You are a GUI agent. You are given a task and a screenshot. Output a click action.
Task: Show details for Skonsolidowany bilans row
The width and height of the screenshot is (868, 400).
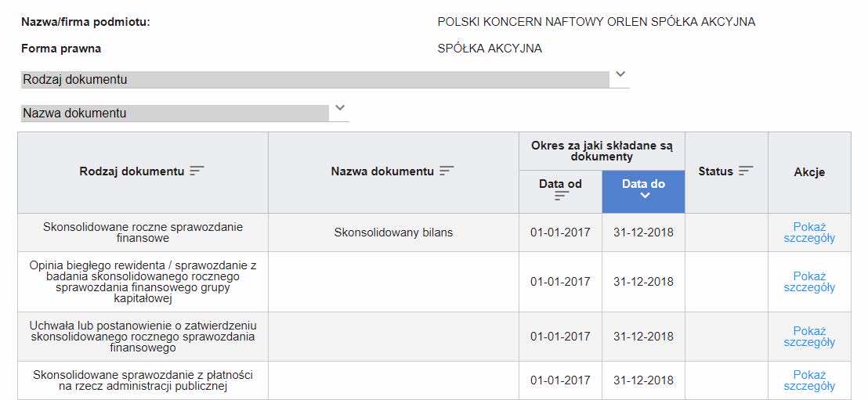coord(809,232)
